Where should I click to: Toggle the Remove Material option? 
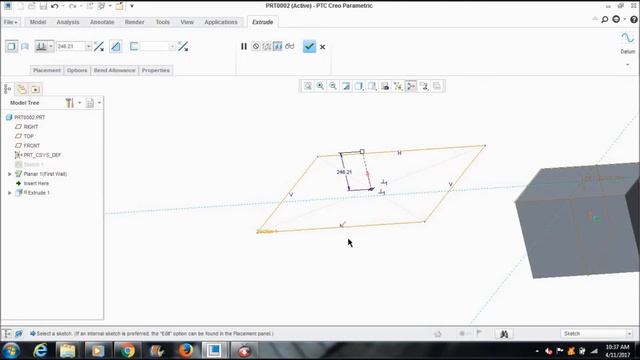tap(116, 47)
